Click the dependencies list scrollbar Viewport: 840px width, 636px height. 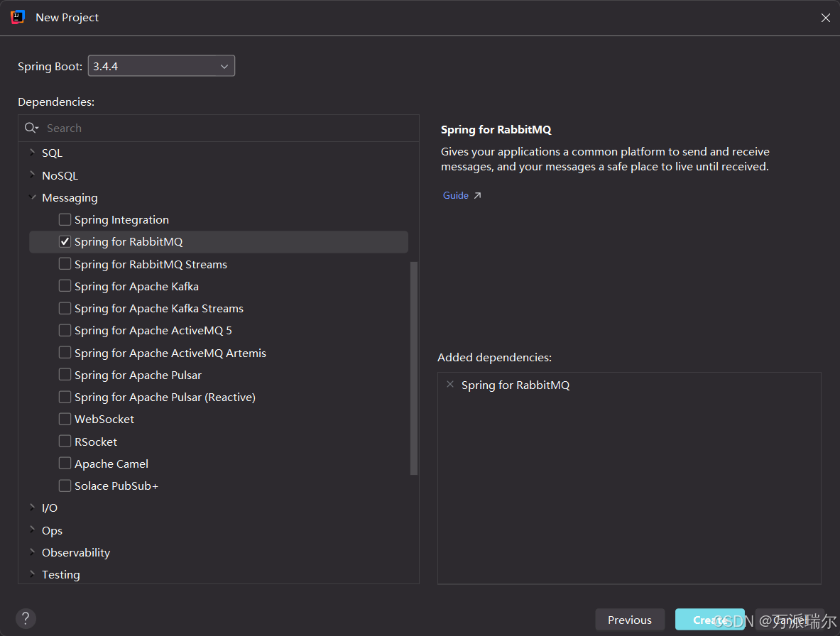[x=413, y=368]
